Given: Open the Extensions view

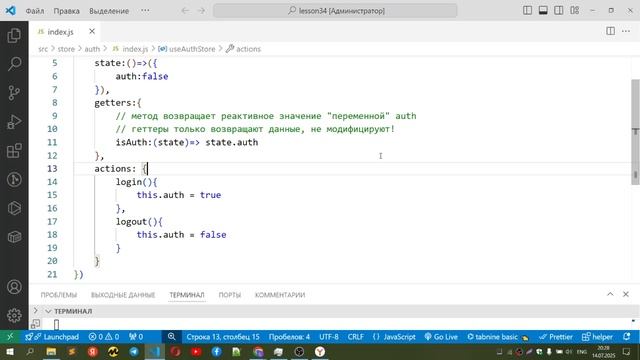Looking at the screenshot, I should pyautogui.click(x=14, y=150).
